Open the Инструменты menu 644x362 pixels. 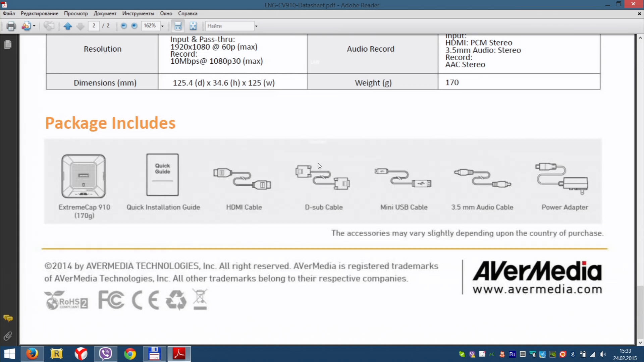coord(138,13)
